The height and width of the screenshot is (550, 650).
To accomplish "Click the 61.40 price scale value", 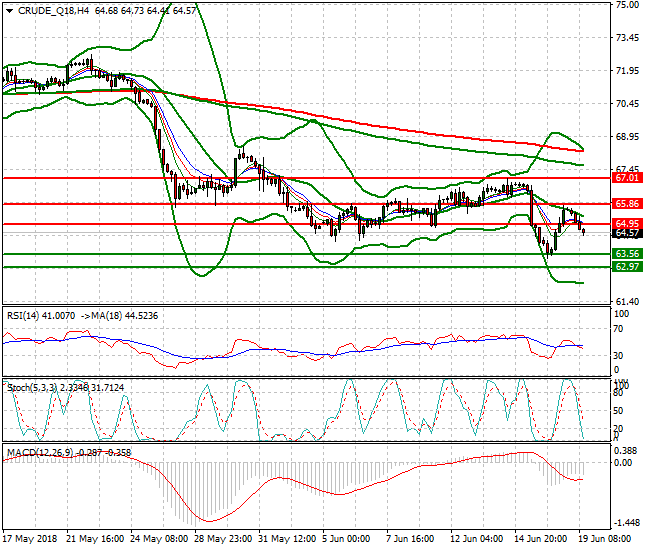I will [x=628, y=301].
